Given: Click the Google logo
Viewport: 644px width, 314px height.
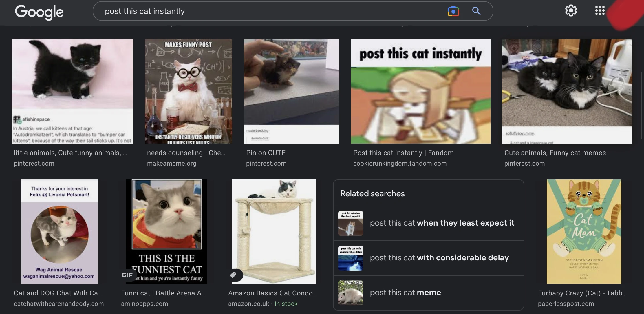Looking at the screenshot, I should 39,12.
